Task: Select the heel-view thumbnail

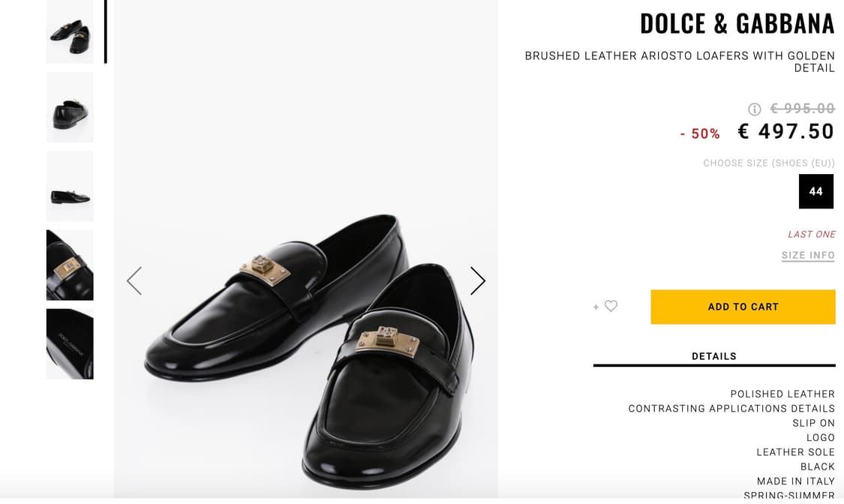Action: tap(70, 107)
